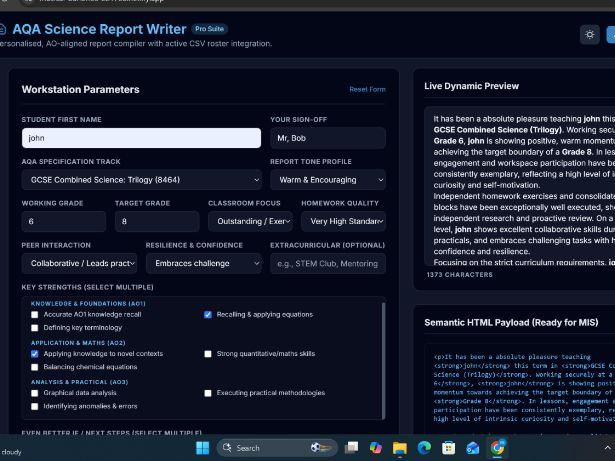Click the Extracurricular optional field
The image size is (615, 461).
328,263
